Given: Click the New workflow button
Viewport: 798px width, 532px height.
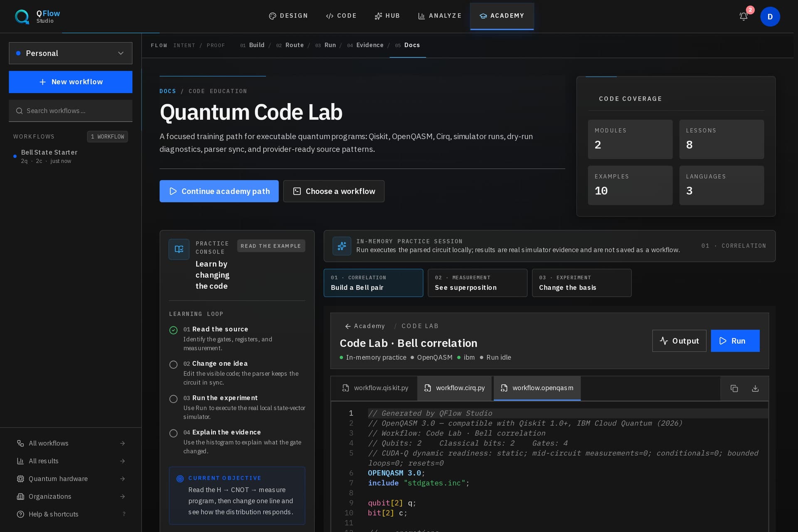Looking at the screenshot, I should point(71,82).
